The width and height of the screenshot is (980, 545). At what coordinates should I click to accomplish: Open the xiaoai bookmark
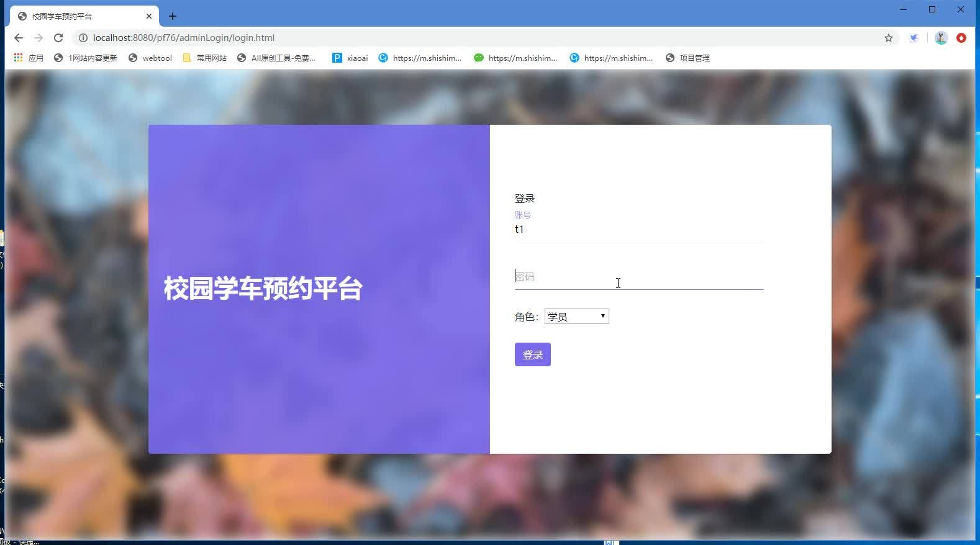(350, 58)
